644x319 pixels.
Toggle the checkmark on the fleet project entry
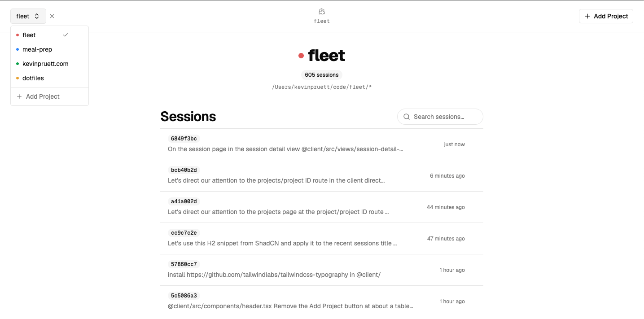[66, 35]
